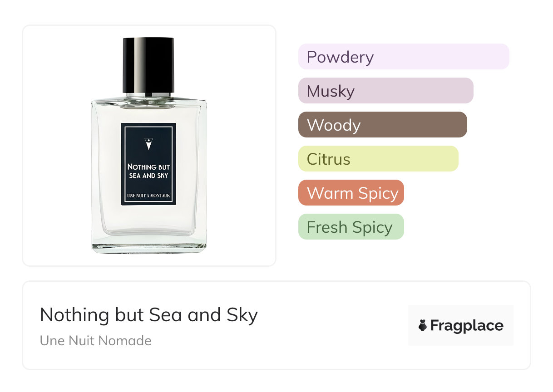This screenshot has height=392, width=553.
Task: Open the 'Nothing but Sea and Sky' title
Action: 149,315
